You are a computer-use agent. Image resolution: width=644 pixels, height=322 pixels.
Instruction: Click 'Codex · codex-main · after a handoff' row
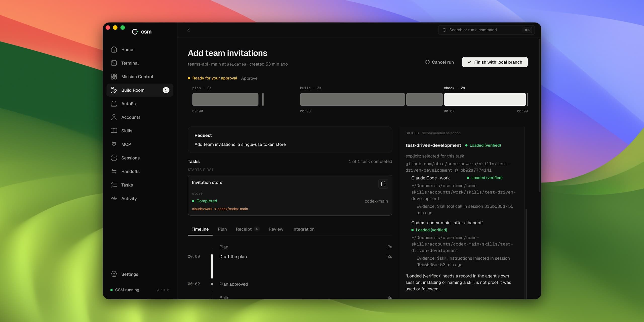tap(447, 223)
